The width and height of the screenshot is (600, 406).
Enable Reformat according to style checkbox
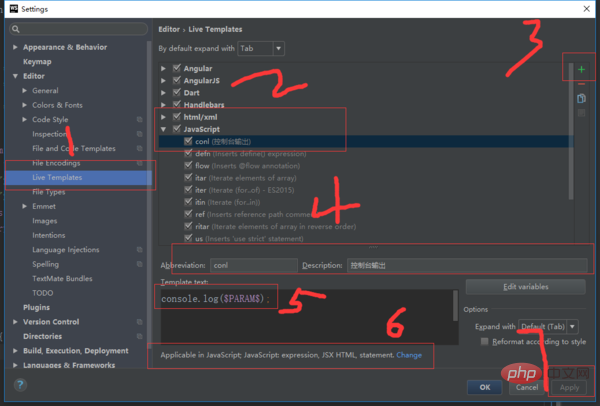(x=484, y=341)
